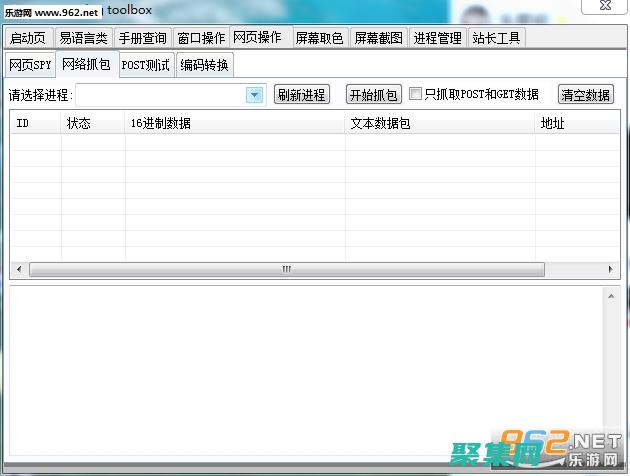Open the 进程管理 tab
The image size is (630, 476).
pyautogui.click(x=437, y=38)
